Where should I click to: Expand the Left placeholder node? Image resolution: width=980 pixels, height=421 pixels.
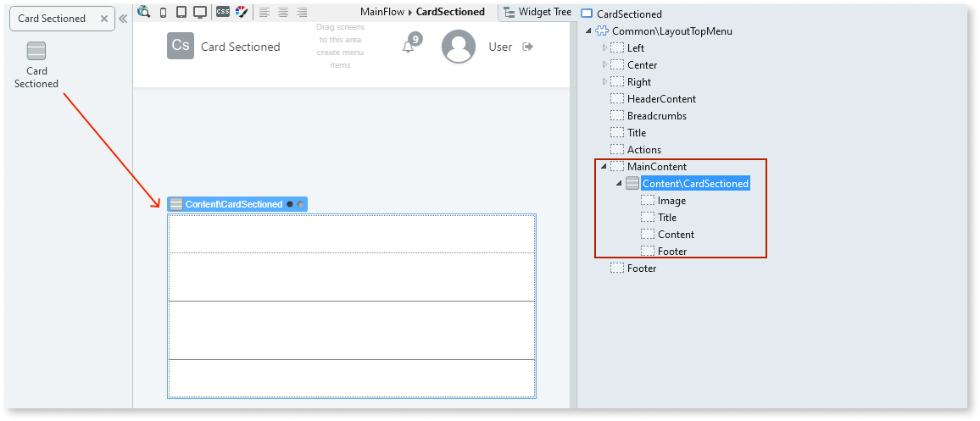pos(604,48)
